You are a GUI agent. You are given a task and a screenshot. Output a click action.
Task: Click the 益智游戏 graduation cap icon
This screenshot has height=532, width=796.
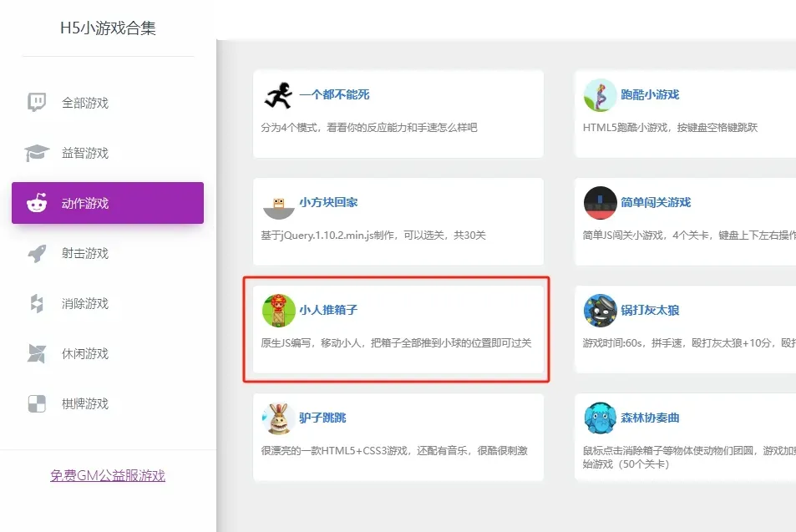pyautogui.click(x=37, y=153)
